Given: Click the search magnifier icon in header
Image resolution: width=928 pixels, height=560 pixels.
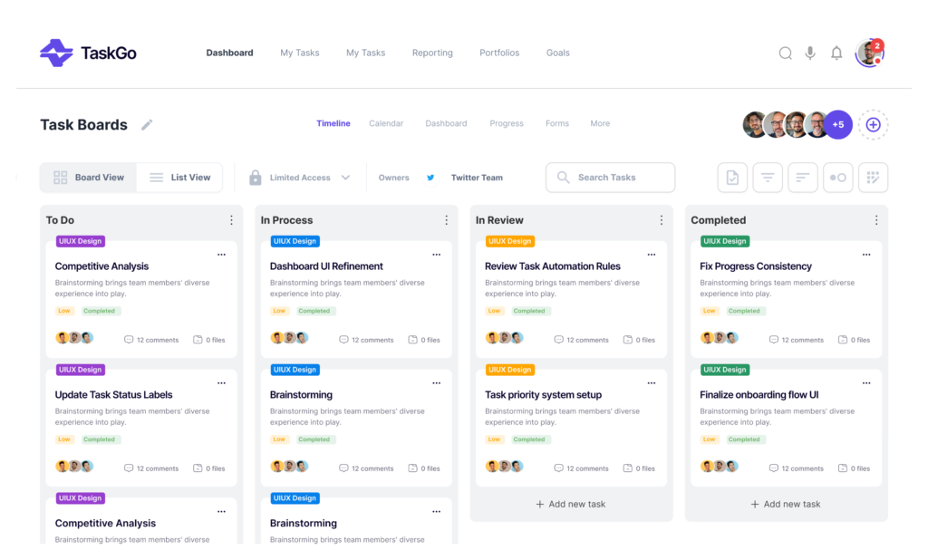Looking at the screenshot, I should [785, 53].
